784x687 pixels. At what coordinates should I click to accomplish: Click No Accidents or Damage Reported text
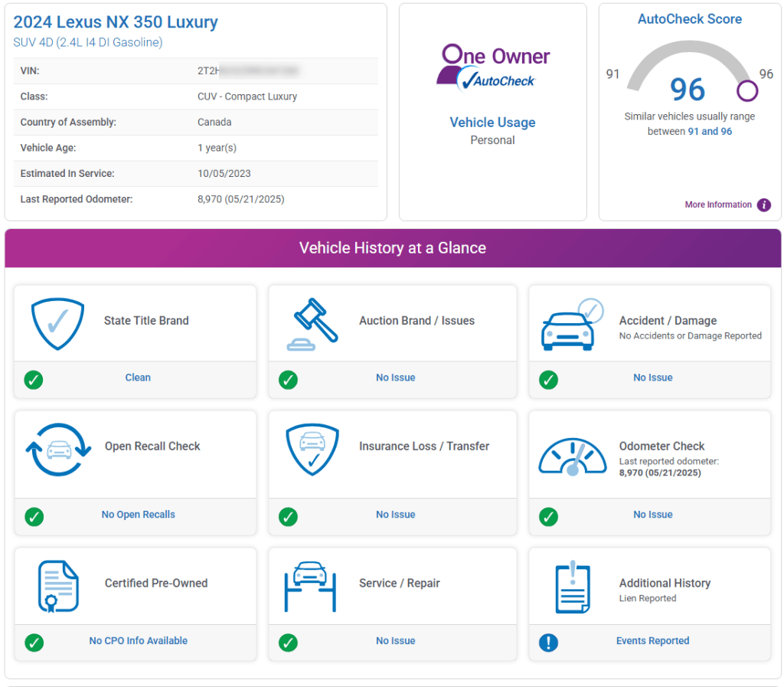click(x=691, y=336)
